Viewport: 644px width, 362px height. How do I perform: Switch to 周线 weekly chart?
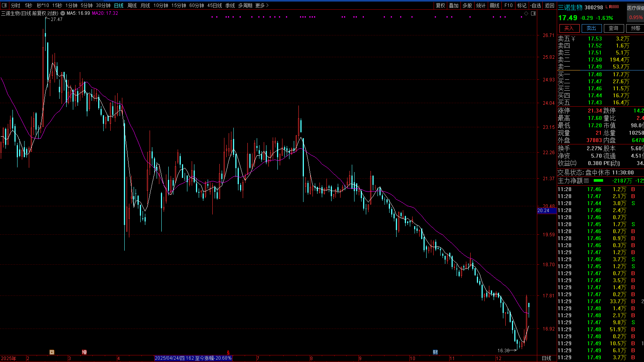[132, 5]
